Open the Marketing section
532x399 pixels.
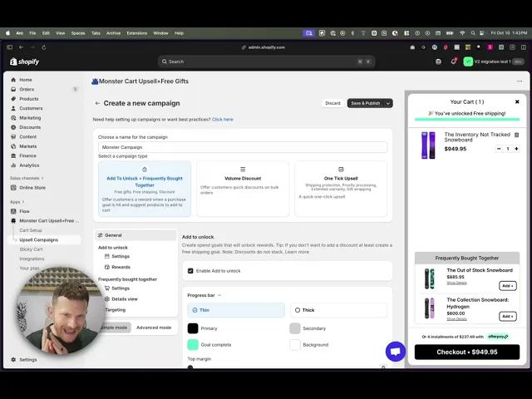click(30, 118)
